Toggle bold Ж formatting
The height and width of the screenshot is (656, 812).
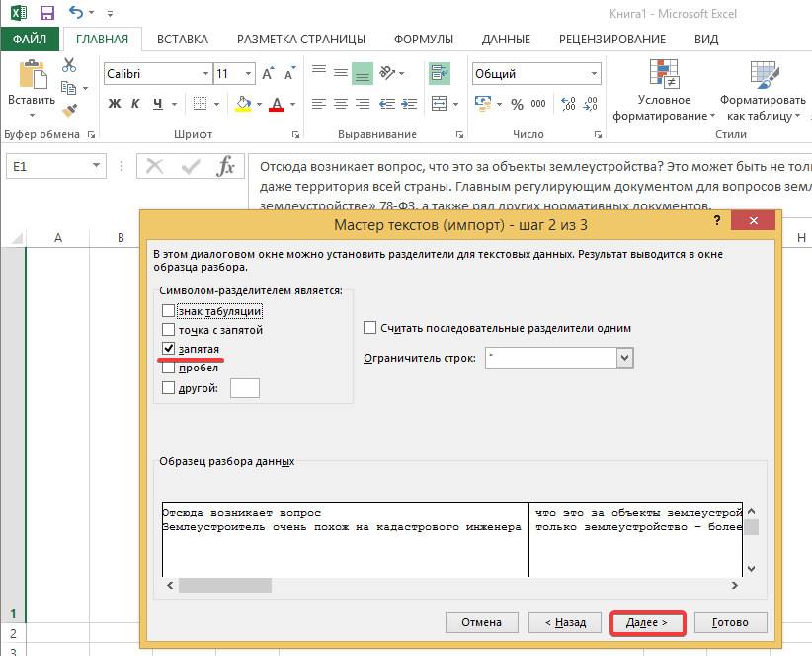pyautogui.click(x=114, y=104)
